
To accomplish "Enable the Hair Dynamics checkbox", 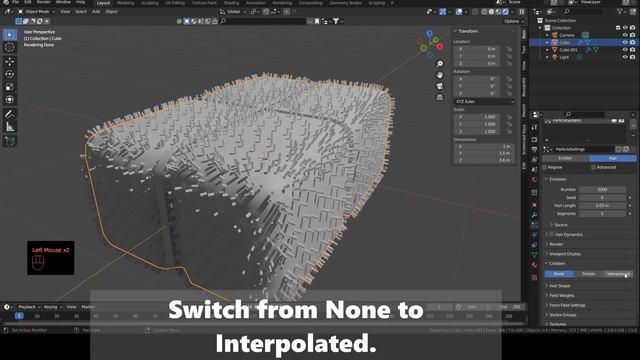I will (x=551, y=235).
